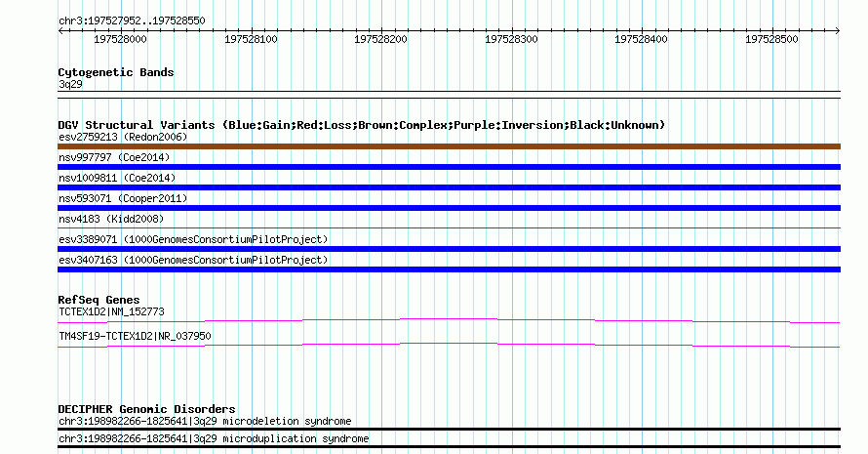
Task: Click the magenta TCTEX1D2 NM_152773 gene line
Action: click(449, 320)
